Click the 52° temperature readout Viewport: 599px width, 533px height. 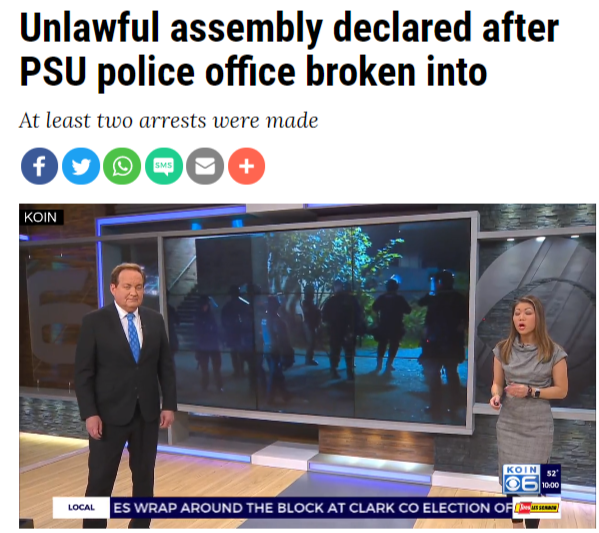[x=552, y=473]
